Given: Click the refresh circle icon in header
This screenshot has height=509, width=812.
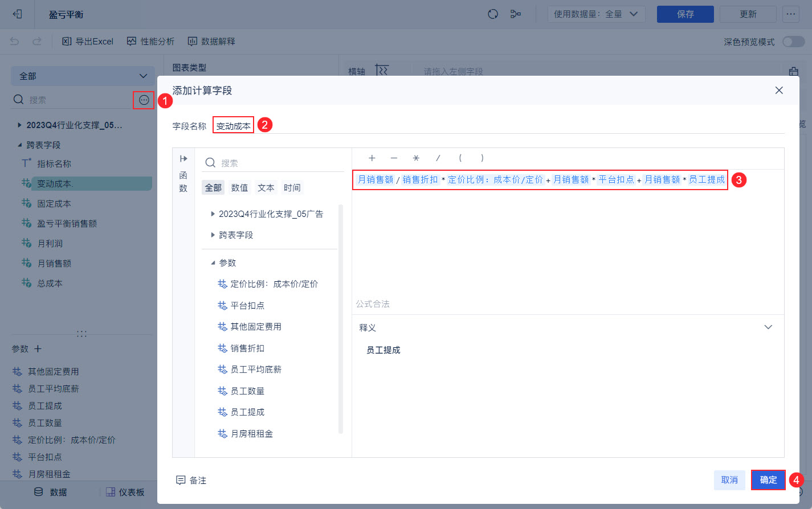Looking at the screenshot, I should coord(493,14).
